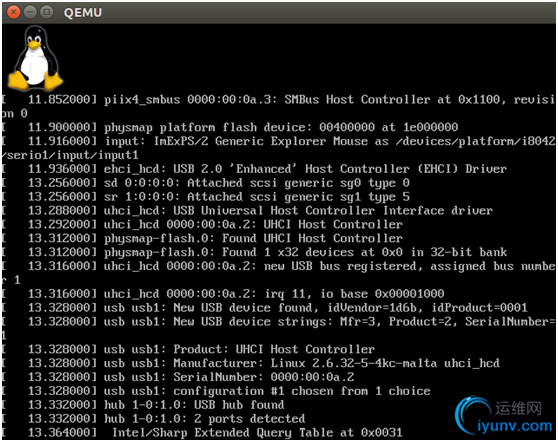Click the configuration #1 chosen line
The width and height of the screenshot is (558, 442).
[216, 391]
